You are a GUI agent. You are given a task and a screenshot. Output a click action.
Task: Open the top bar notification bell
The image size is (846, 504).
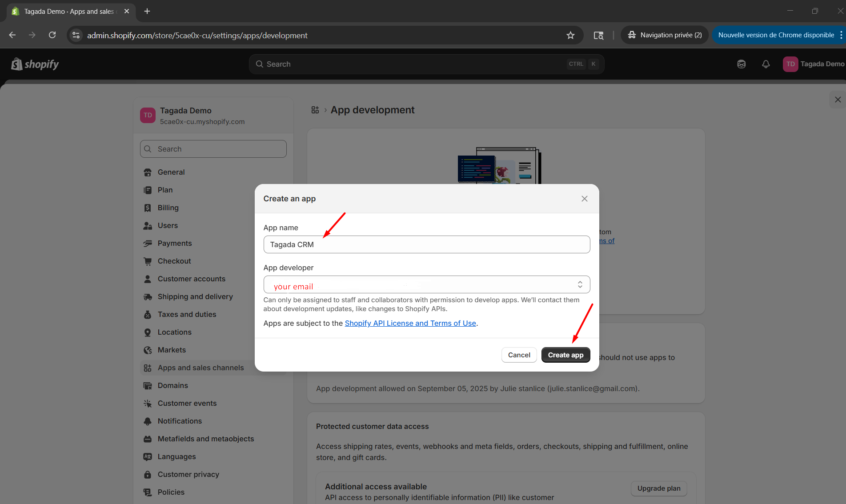tap(766, 64)
